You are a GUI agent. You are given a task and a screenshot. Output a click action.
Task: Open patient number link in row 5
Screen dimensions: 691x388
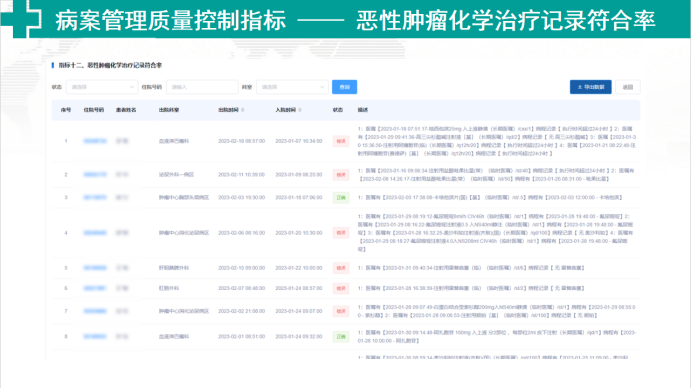point(95,268)
